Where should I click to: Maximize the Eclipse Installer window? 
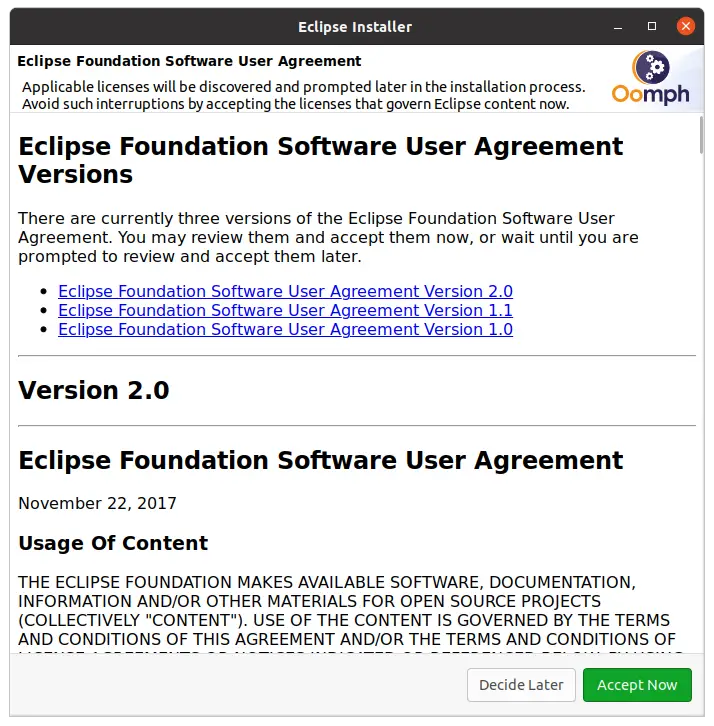651,26
